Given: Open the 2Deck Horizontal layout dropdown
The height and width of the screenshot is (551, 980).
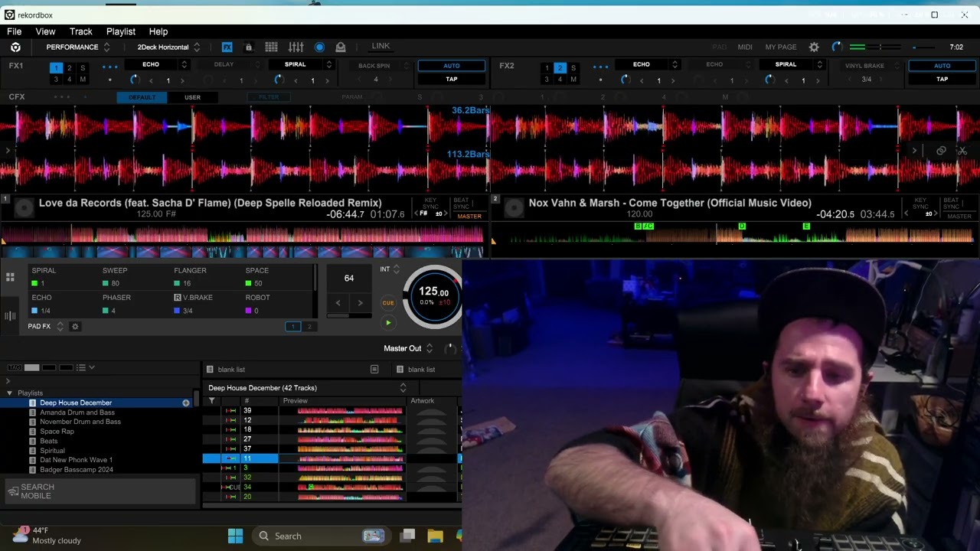Looking at the screenshot, I should (168, 47).
